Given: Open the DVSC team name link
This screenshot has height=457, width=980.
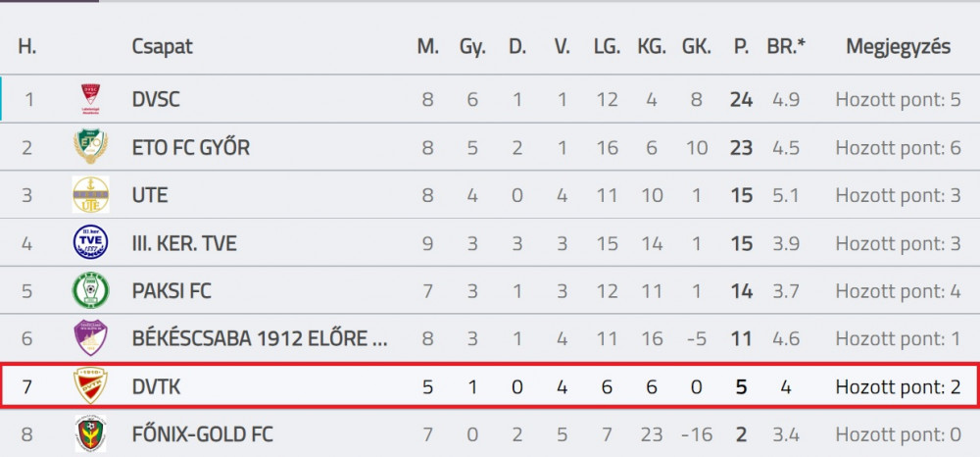Looking at the screenshot, I should 156,99.
